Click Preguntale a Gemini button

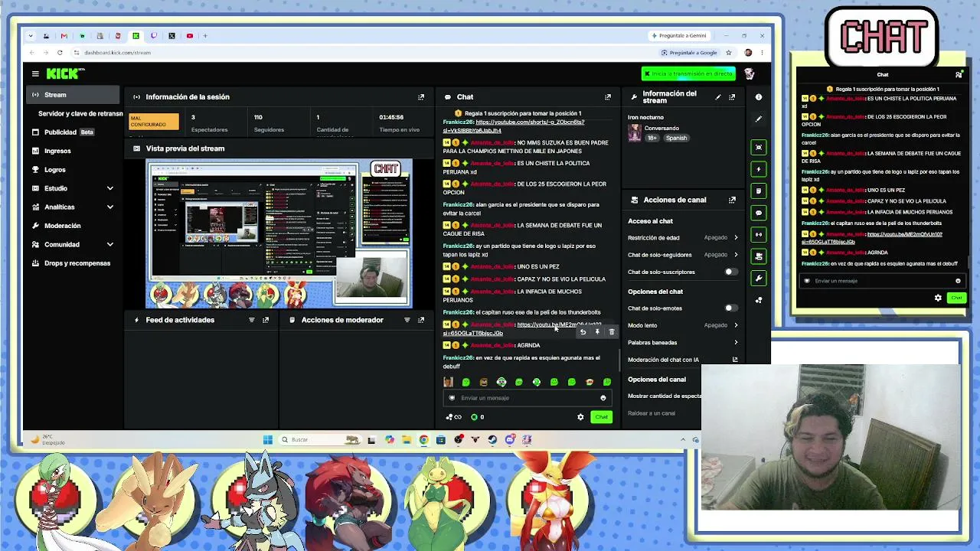(x=678, y=35)
